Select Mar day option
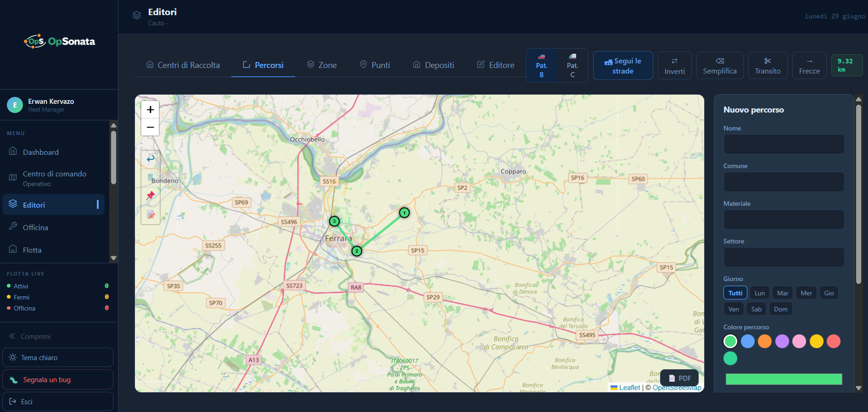868x412 pixels. (x=783, y=293)
